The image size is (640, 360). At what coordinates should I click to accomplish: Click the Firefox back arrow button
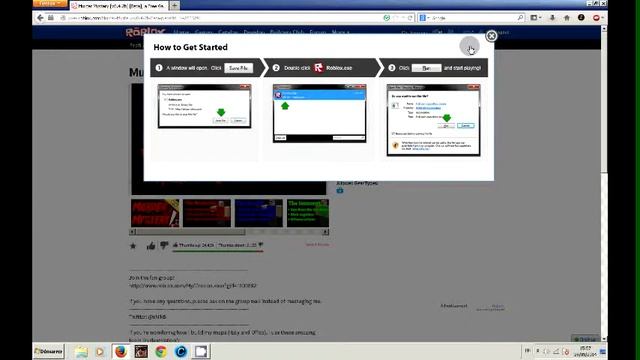pos(40,18)
